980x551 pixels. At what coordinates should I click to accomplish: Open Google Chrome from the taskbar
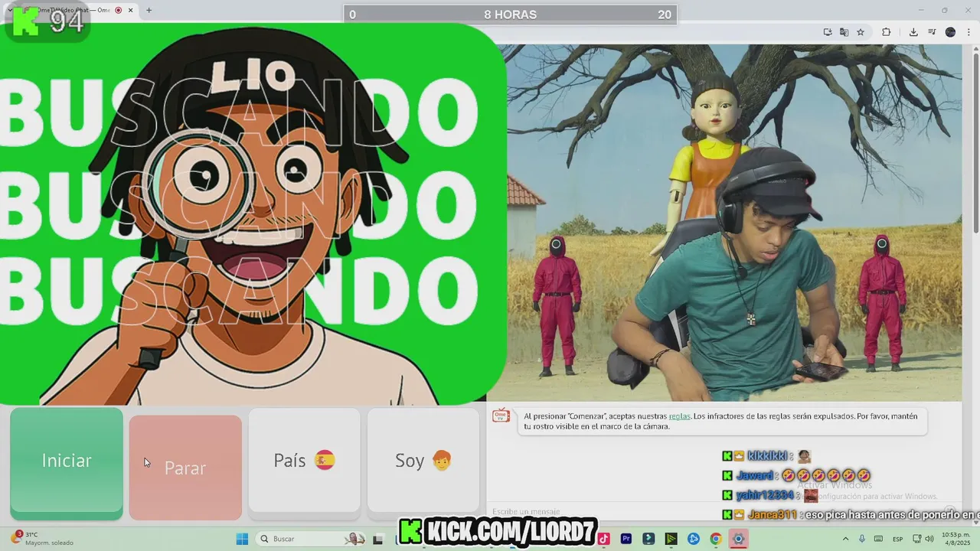point(715,539)
